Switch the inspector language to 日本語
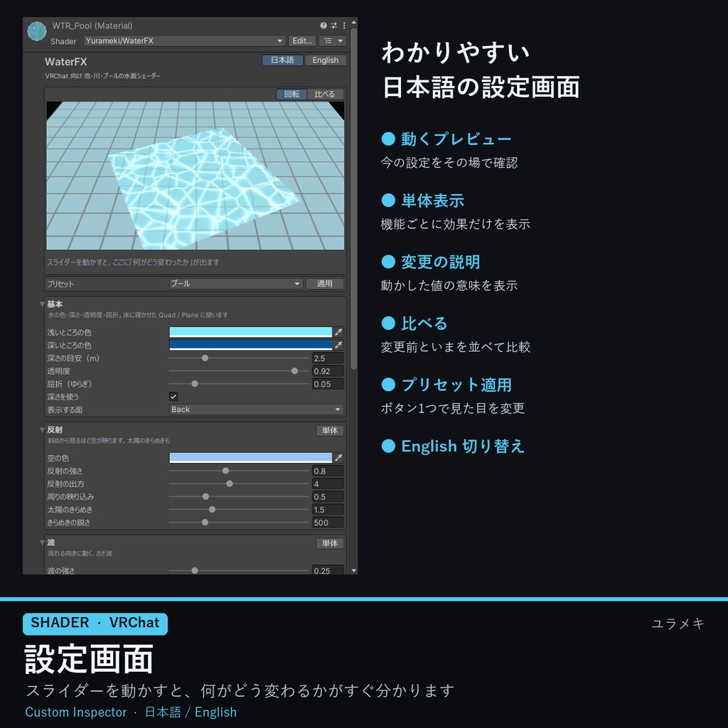 [x=282, y=60]
